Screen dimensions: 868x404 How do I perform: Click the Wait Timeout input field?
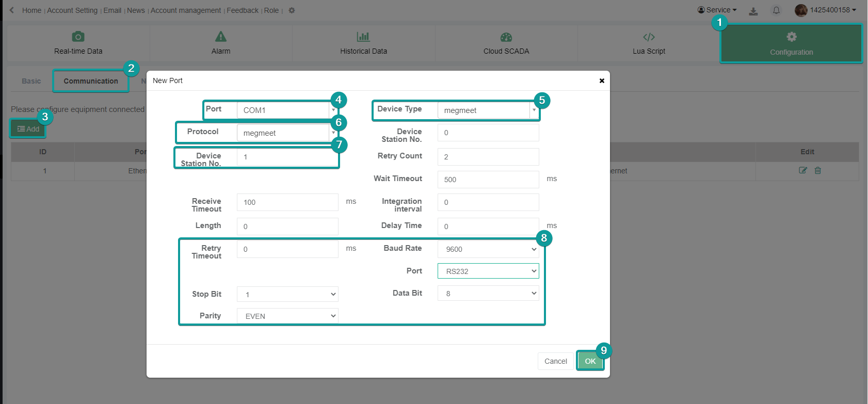pyautogui.click(x=488, y=180)
